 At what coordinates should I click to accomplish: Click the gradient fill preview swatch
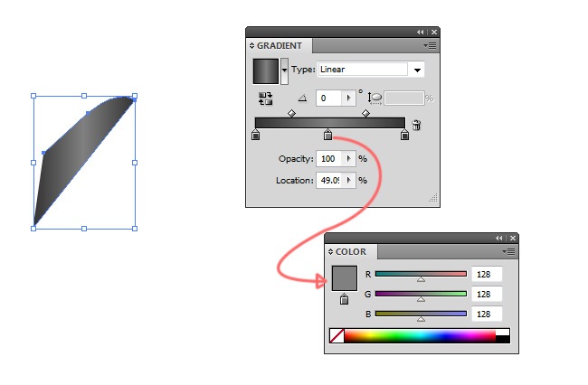point(266,71)
